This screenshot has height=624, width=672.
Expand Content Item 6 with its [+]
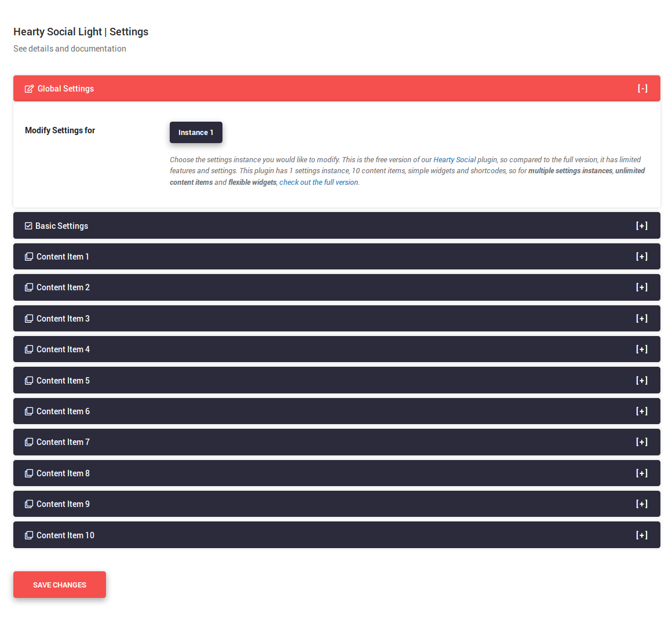(641, 411)
